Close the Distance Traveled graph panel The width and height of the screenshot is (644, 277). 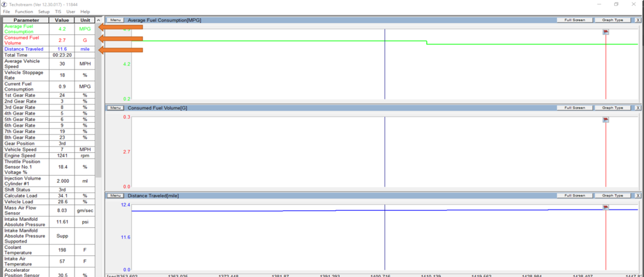(638, 195)
